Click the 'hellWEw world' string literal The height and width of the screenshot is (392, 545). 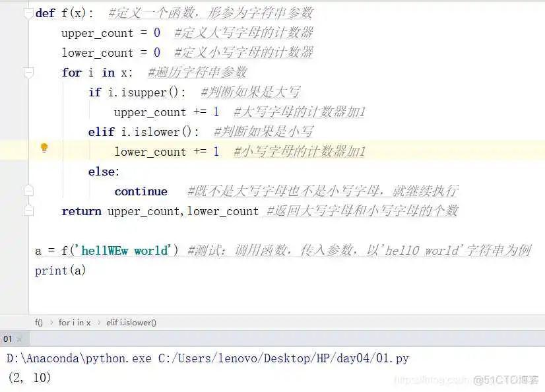[x=124, y=251]
